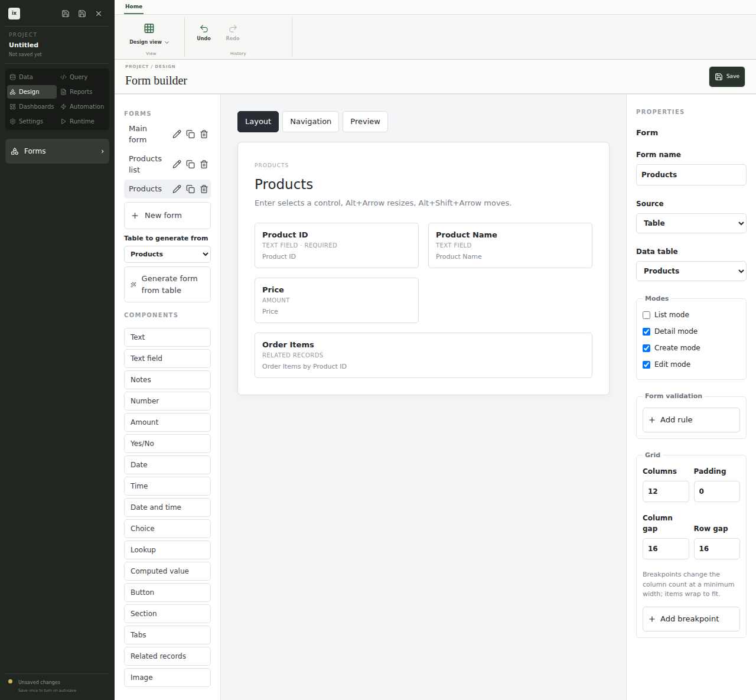Add a Yes/No component
The width and height of the screenshot is (756, 700).
click(x=167, y=444)
